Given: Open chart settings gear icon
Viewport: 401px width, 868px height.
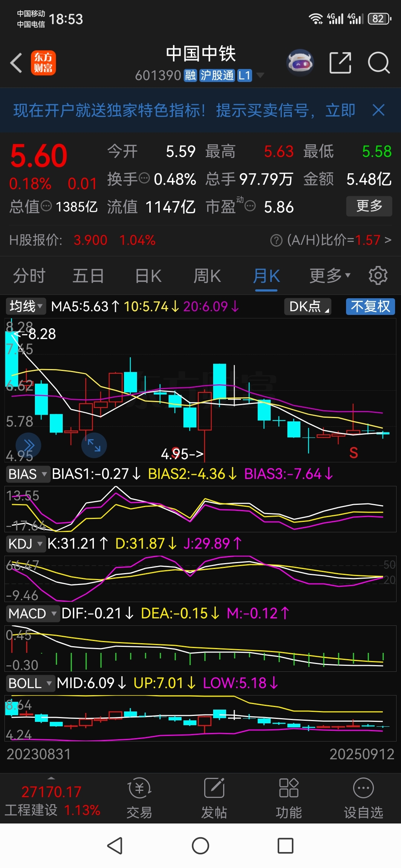Looking at the screenshot, I should 378,276.
